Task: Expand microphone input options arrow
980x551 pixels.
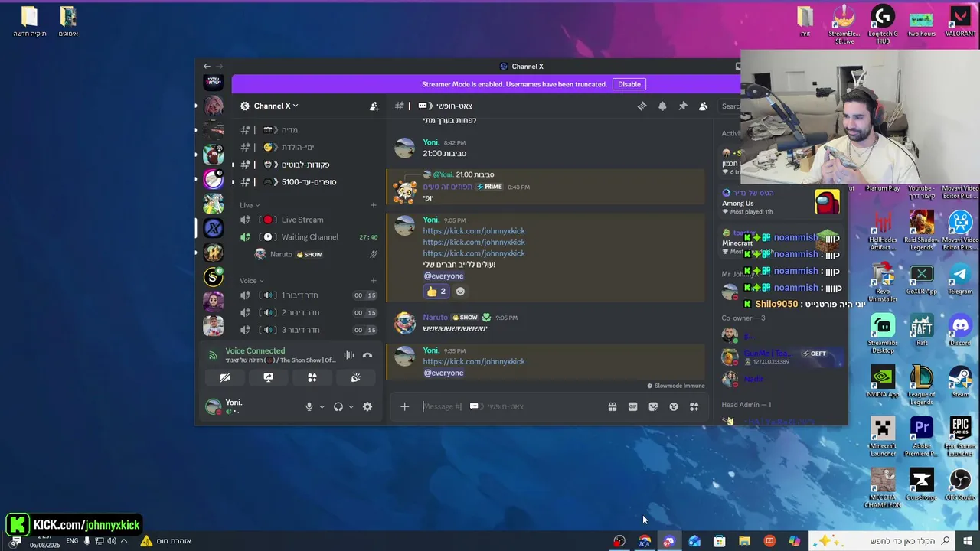Action: pos(322,406)
